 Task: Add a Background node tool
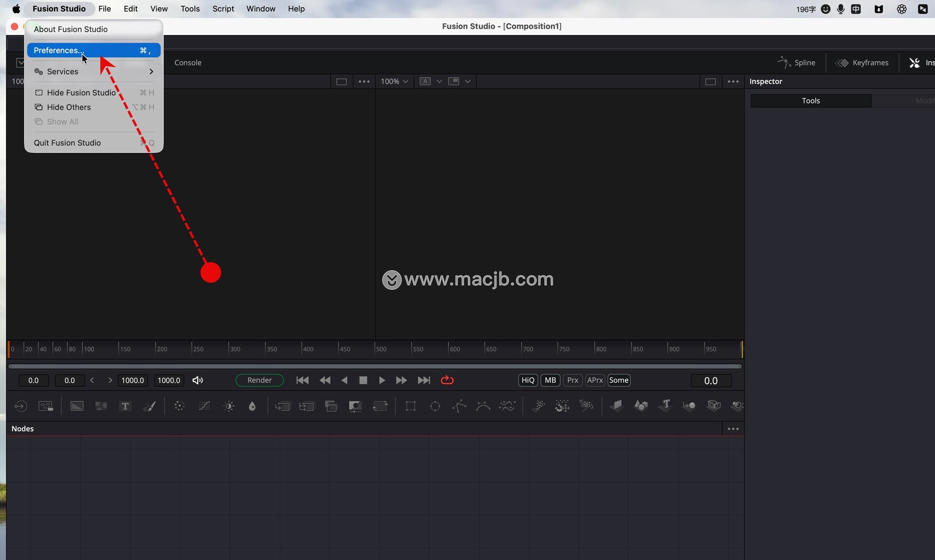[x=77, y=406]
